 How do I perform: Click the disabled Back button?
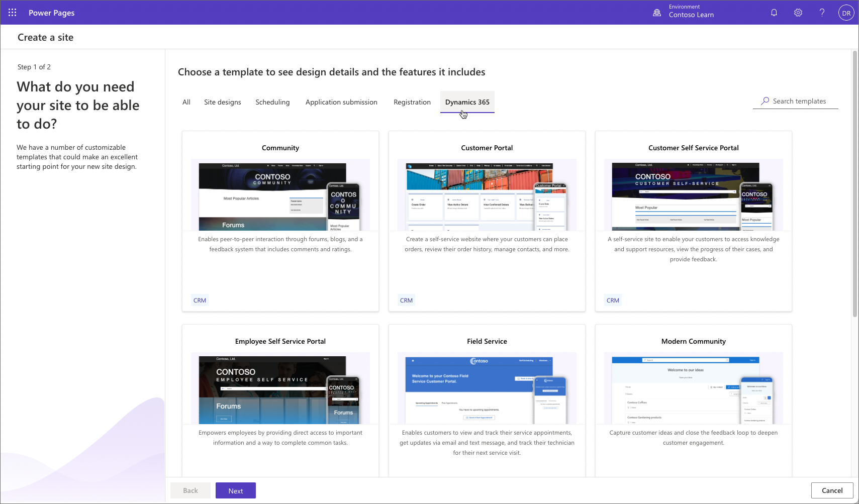click(x=190, y=490)
